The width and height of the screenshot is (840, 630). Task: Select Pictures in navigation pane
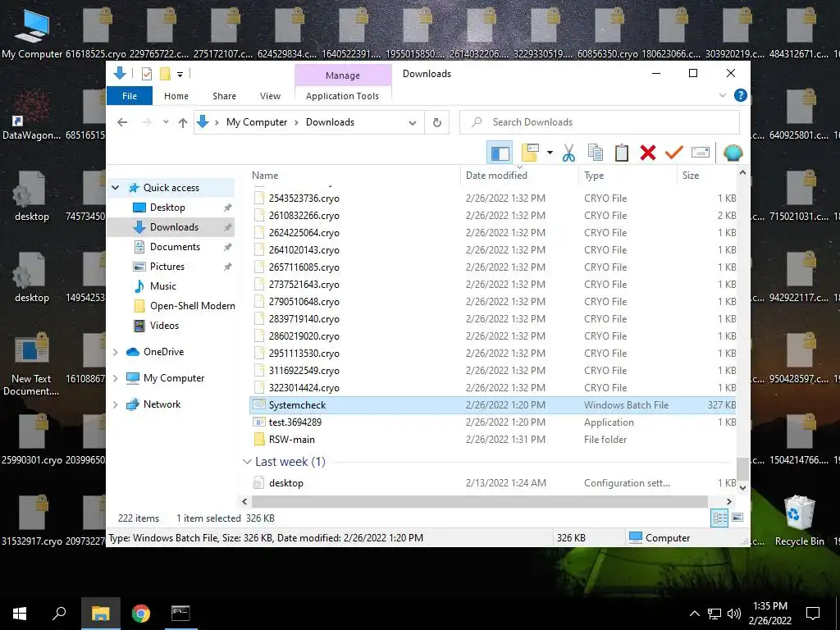coord(167,267)
